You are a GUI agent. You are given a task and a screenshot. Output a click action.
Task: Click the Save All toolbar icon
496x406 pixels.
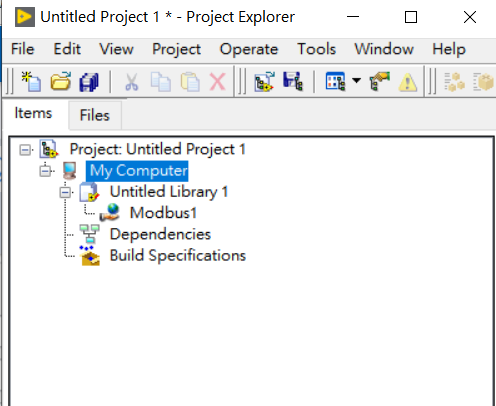89,82
